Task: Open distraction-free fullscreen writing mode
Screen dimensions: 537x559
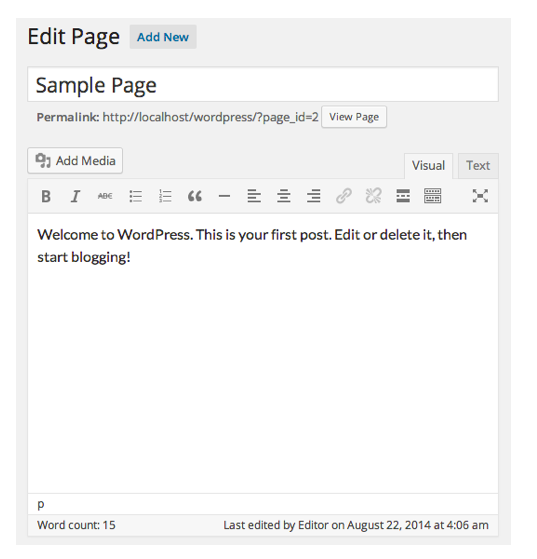Action: tap(480, 196)
